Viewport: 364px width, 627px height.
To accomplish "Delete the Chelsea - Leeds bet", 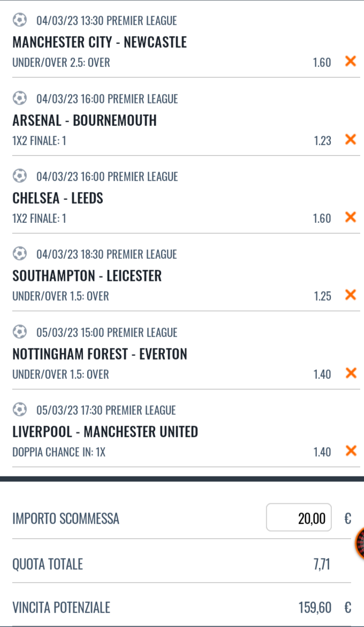I will click(x=351, y=217).
